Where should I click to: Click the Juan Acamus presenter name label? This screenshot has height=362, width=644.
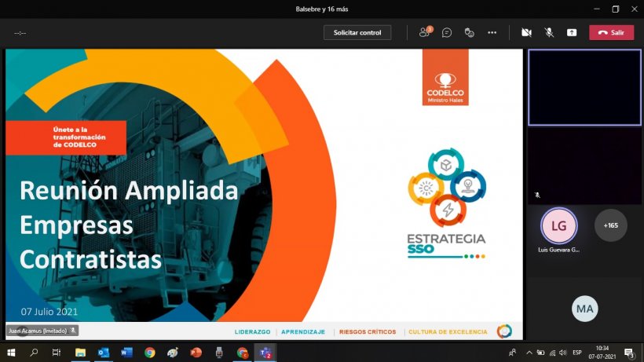tap(42, 331)
